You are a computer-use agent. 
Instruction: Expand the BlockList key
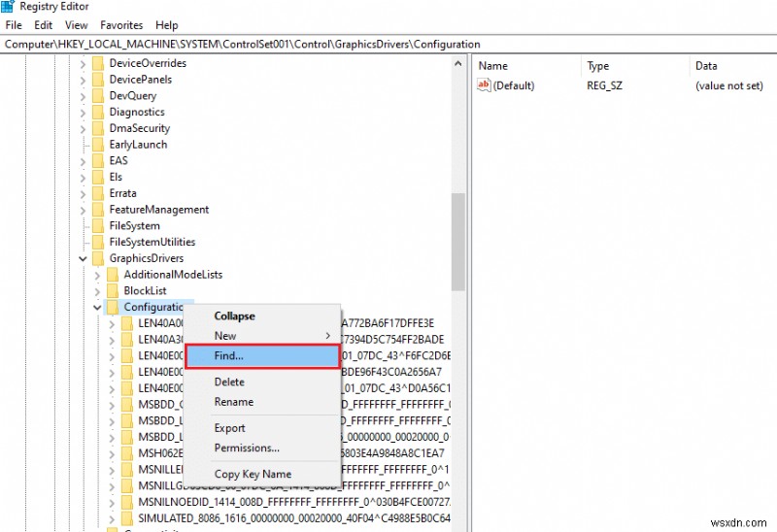click(97, 291)
